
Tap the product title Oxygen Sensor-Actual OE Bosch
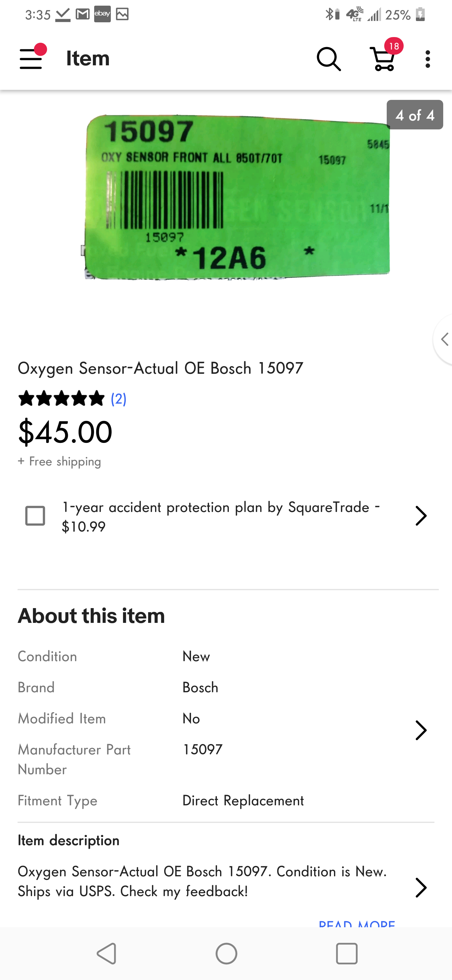160,368
